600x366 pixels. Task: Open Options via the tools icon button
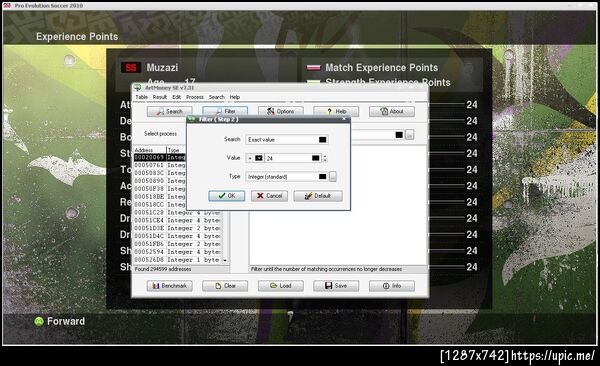[x=280, y=111]
